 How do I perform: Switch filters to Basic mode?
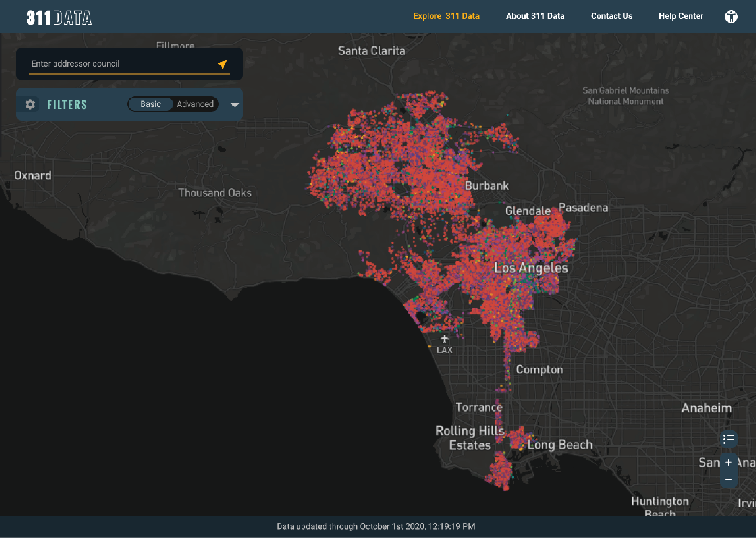tap(150, 104)
